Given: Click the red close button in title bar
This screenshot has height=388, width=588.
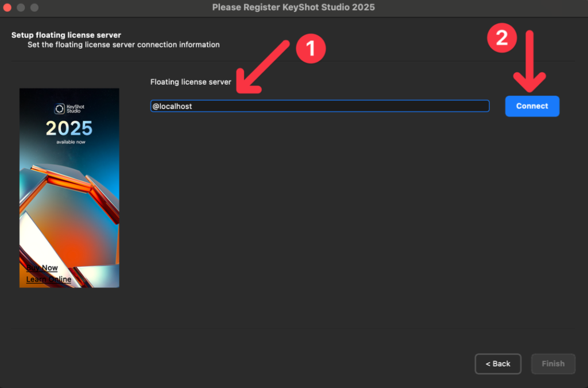Looking at the screenshot, I should [x=8, y=8].
